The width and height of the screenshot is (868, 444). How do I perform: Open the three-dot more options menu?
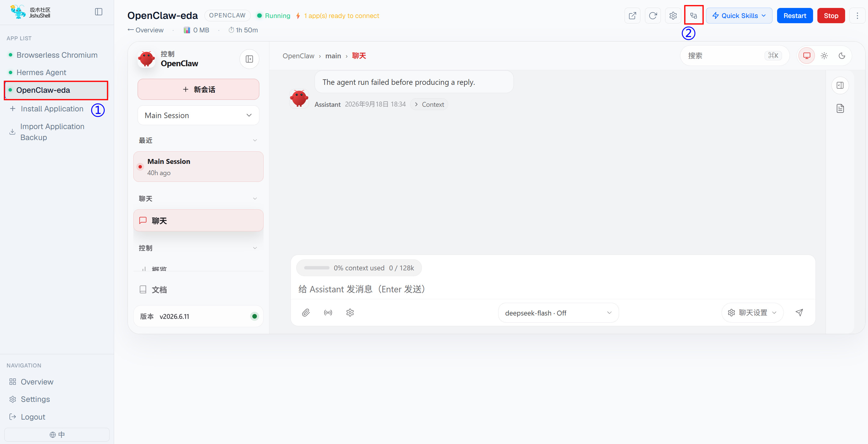coord(857,16)
